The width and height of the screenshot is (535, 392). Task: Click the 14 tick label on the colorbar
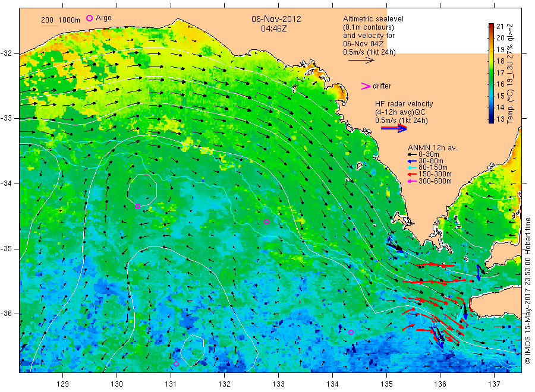pyautogui.click(x=500, y=108)
